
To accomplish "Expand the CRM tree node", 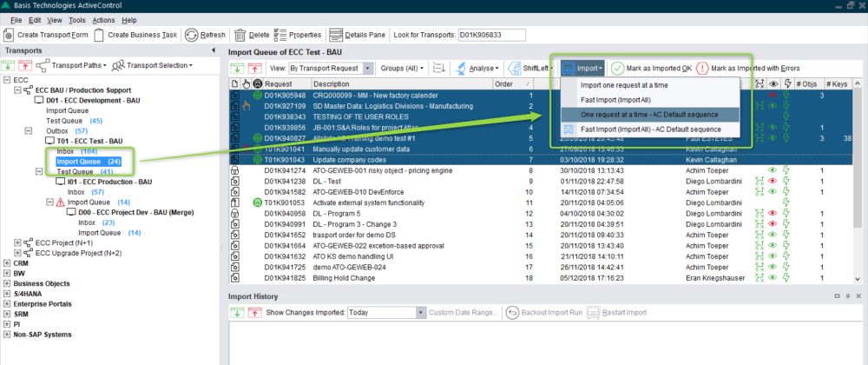I will tap(7, 263).
